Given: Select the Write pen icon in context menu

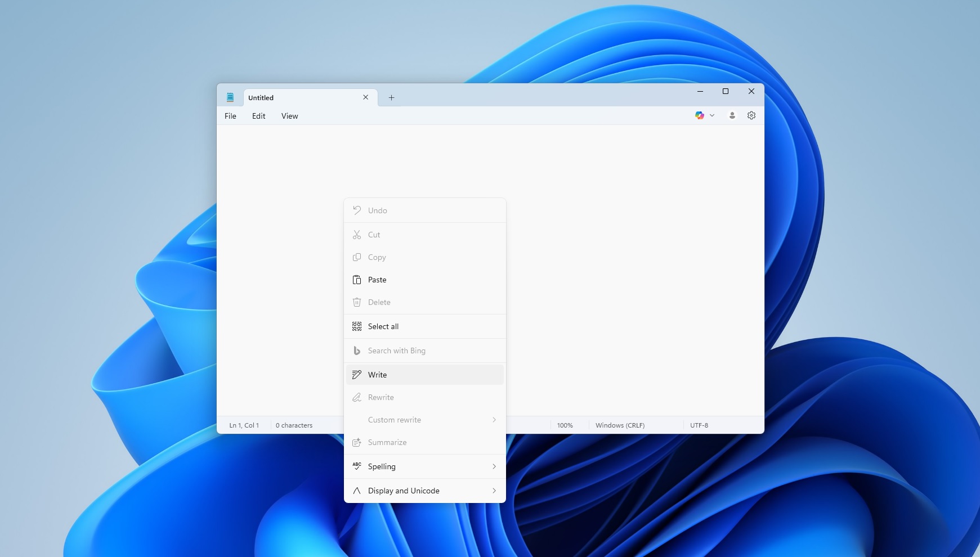Looking at the screenshot, I should (x=357, y=374).
